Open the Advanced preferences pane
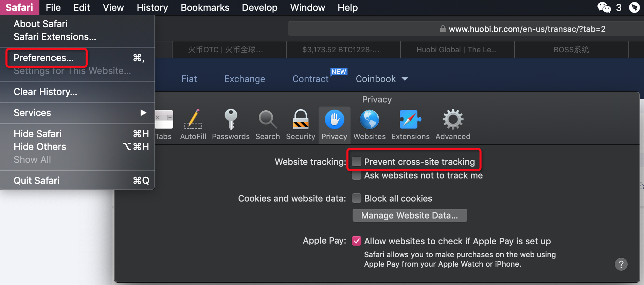The width and height of the screenshot is (644, 285). tap(453, 125)
